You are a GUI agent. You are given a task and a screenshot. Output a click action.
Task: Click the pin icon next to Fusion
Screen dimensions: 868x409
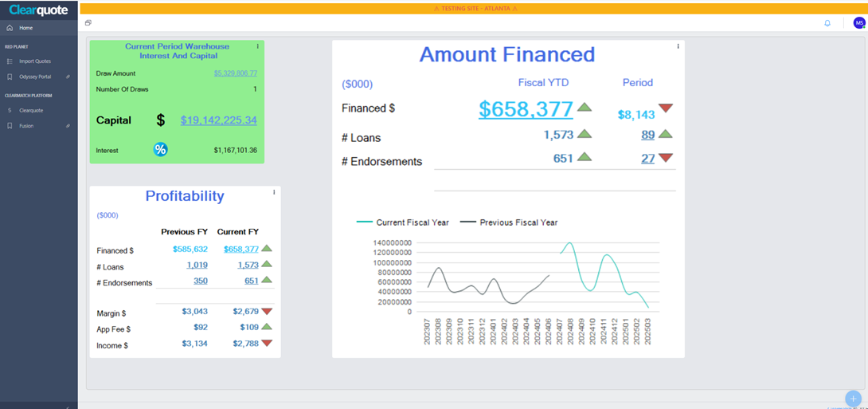[x=68, y=126]
